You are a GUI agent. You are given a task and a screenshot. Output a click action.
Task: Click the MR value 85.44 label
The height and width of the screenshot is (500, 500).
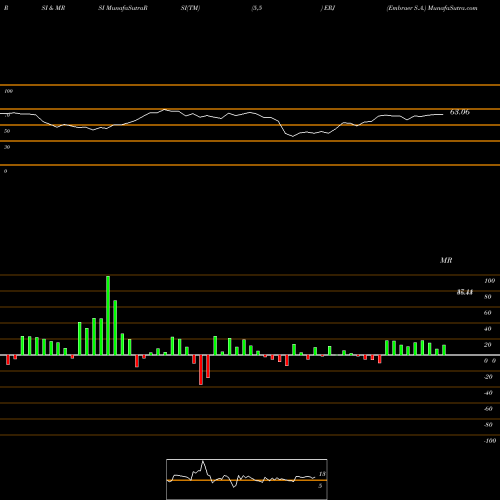click(465, 292)
